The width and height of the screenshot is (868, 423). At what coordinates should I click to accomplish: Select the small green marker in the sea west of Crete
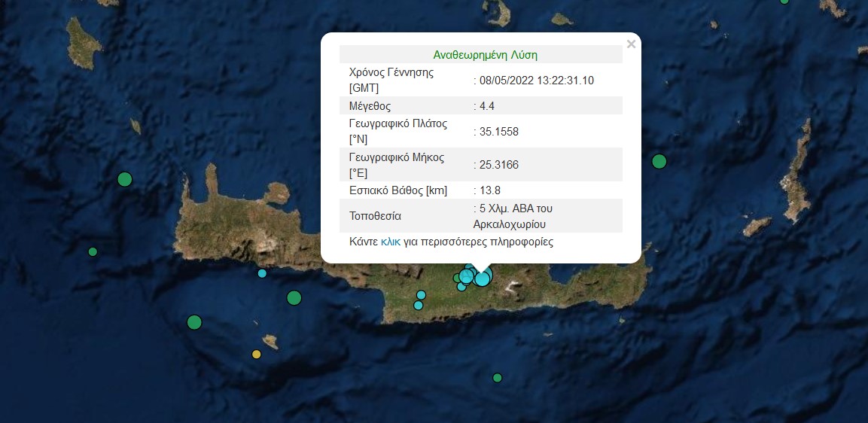[93, 252]
